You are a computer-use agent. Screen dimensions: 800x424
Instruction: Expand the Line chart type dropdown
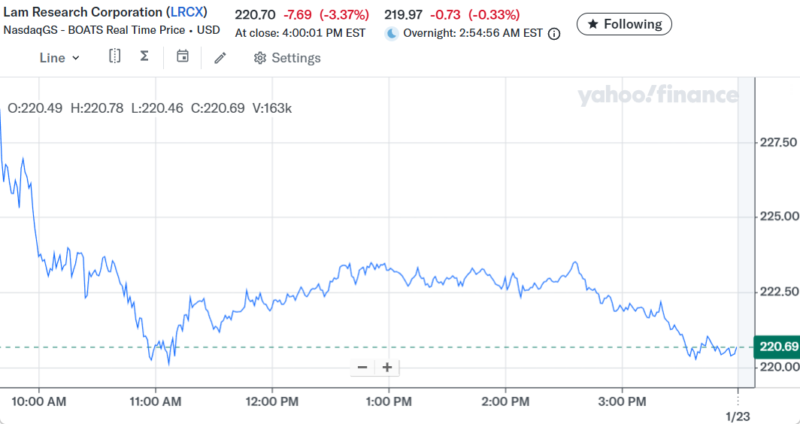59,58
